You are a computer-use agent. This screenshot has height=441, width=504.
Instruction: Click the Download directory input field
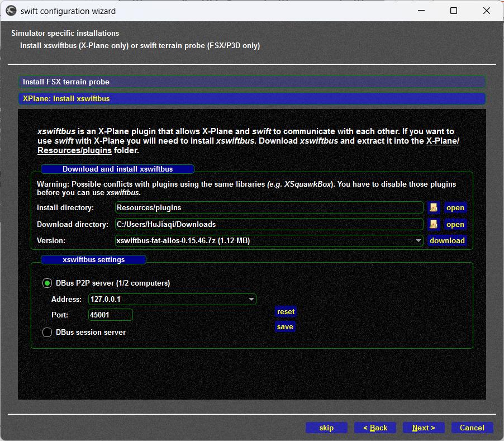point(269,224)
